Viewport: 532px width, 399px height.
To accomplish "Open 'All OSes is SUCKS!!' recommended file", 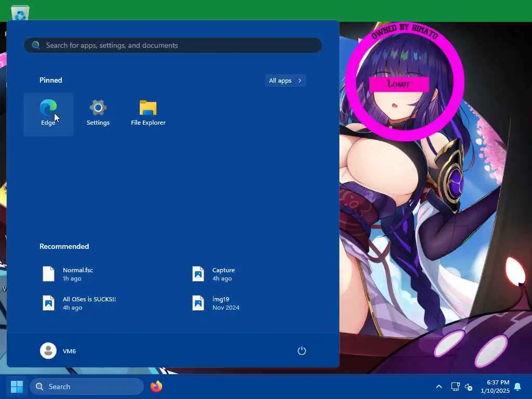I will click(x=79, y=303).
